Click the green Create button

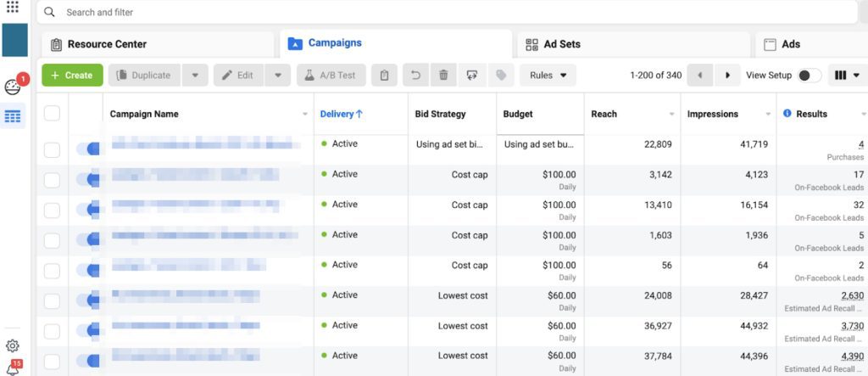pos(72,76)
